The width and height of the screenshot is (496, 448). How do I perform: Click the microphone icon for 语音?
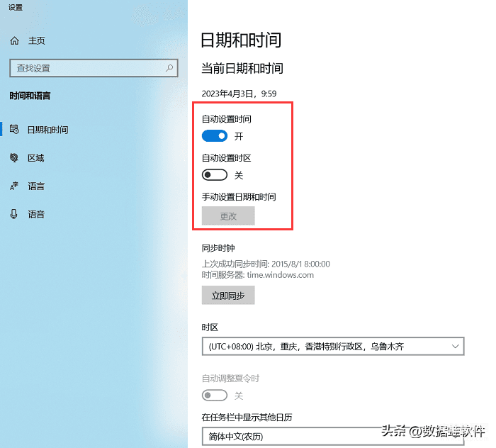click(14, 214)
